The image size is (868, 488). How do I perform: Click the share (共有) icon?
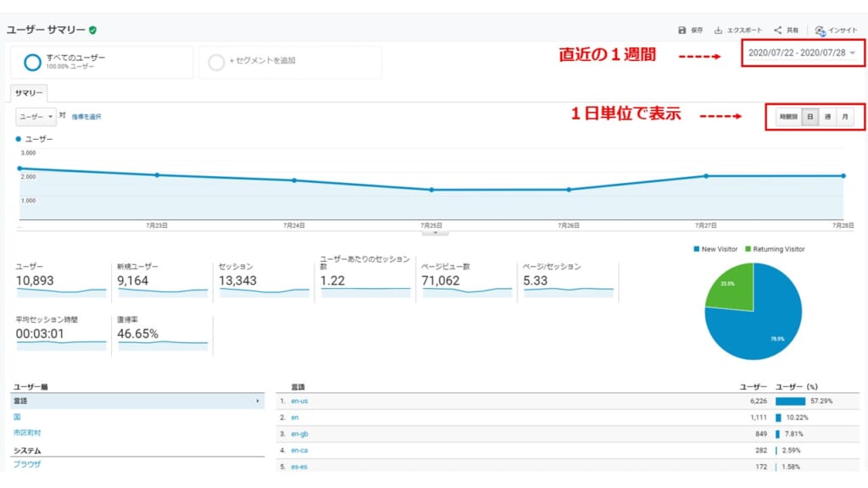click(x=778, y=30)
